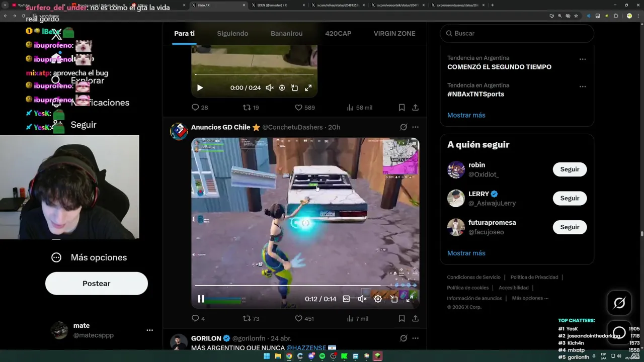Click Mostrar más under A quién seguir

tap(466, 253)
